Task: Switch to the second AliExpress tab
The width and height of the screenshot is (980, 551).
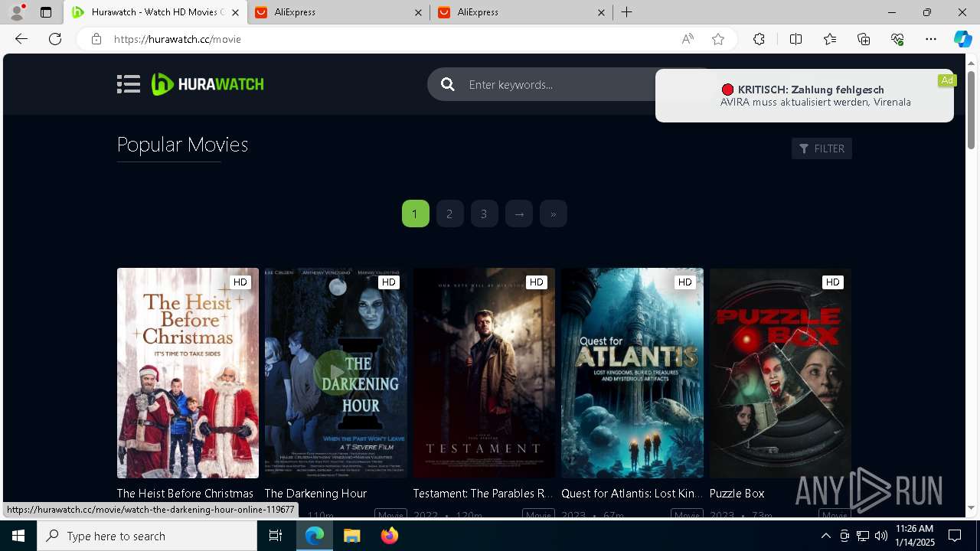Action: (x=520, y=12)
